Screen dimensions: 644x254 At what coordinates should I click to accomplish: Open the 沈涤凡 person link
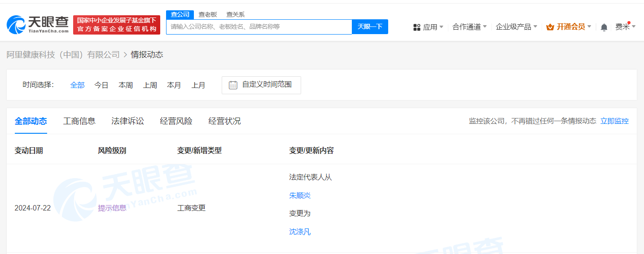[x=300, y=232]
